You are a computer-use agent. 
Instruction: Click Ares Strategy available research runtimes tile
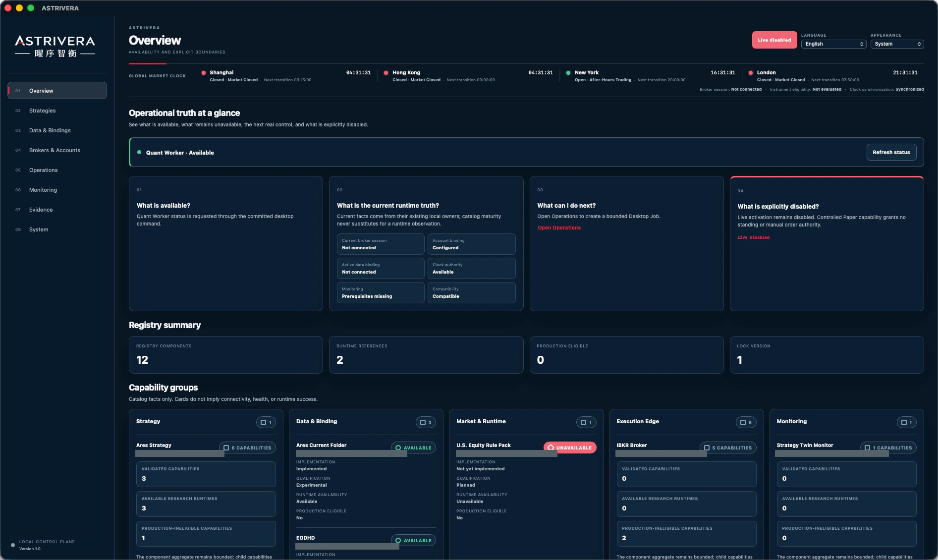(x=206, y=504)
